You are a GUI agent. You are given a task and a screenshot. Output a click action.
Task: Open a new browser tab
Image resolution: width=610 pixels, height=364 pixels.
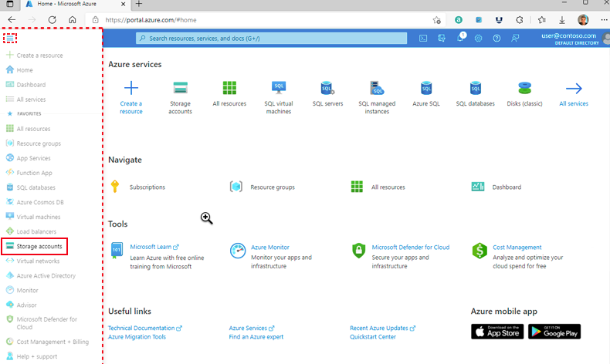click(x=139, y=4)
